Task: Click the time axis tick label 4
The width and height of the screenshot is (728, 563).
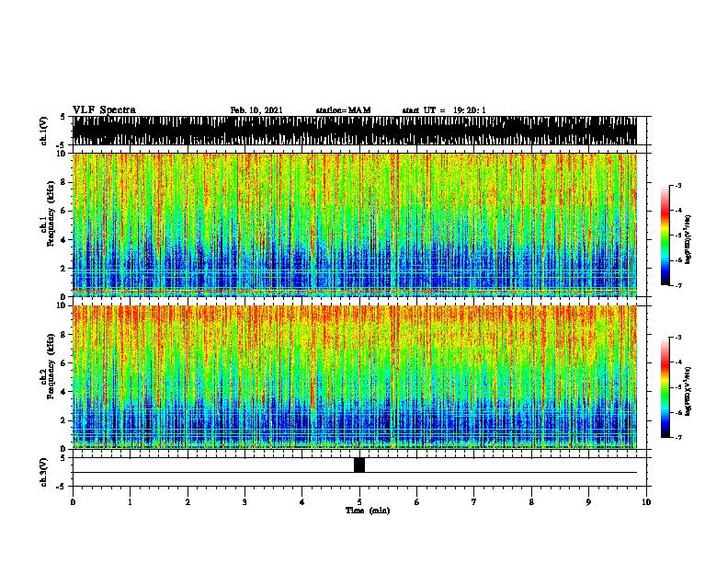Action: (302, 502)
